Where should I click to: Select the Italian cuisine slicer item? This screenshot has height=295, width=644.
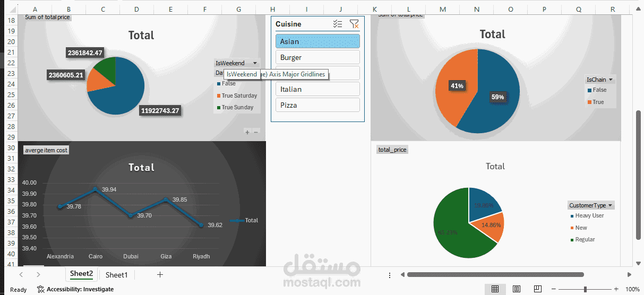(317, 89)
